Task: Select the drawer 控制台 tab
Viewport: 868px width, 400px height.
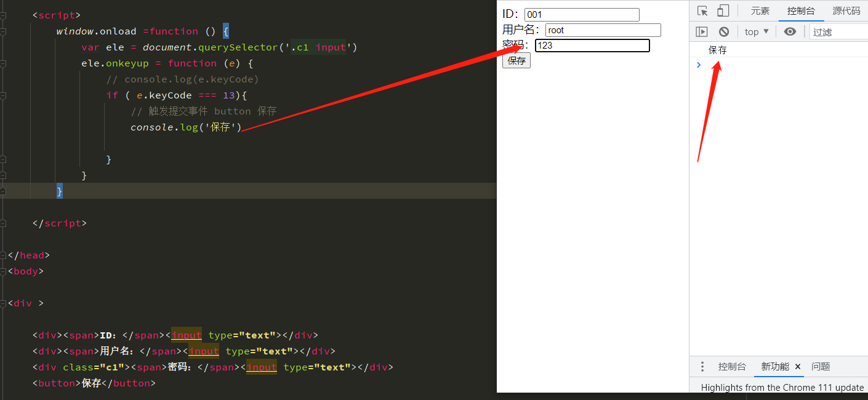Action: pyautogui.click(x=732, y=367)
